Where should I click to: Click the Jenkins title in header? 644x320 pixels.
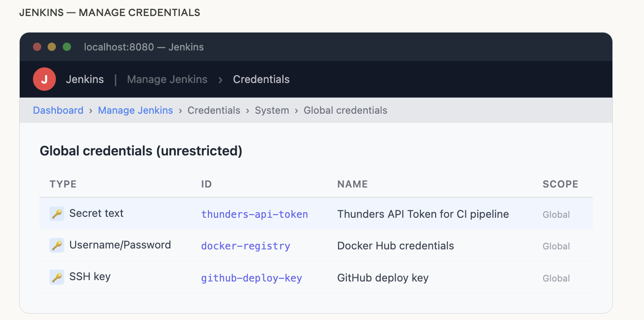(x=85, y=79)
